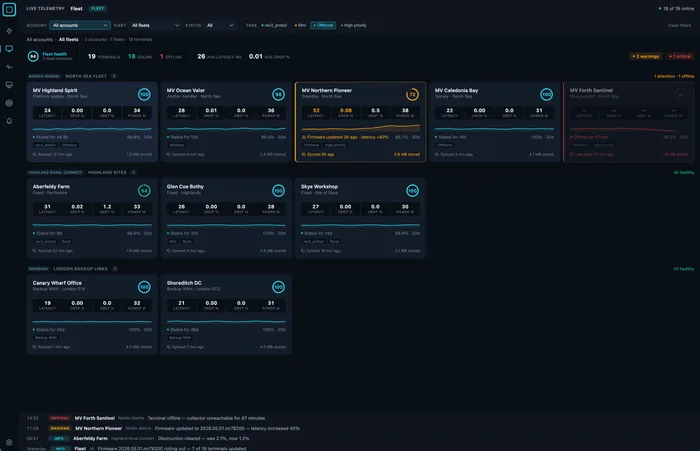Click the '1 OFFLINE' fleet stat
The height and width of the screenshot is (451, 700).
click(x=171, y=57)
